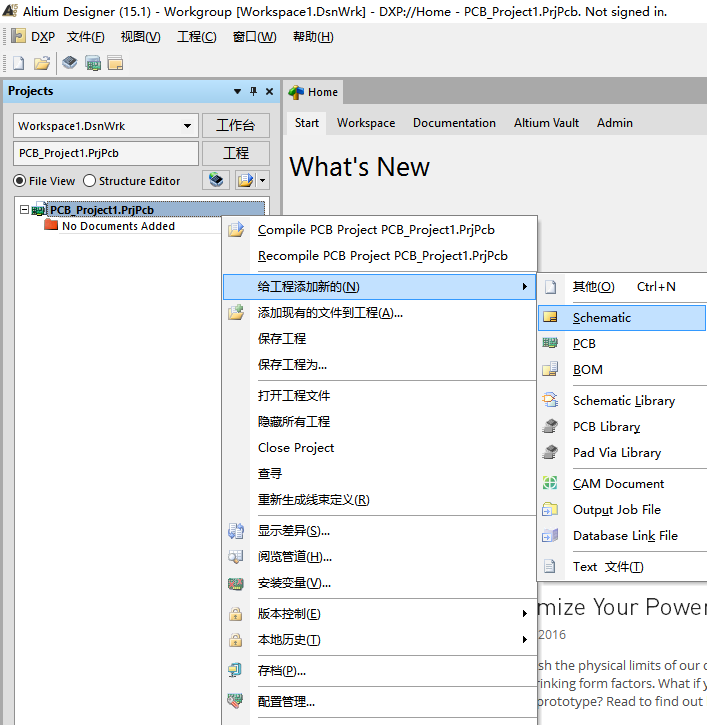The image size is (707, 725).
Task: Click the 工作台 button
Action: (236, 126)
